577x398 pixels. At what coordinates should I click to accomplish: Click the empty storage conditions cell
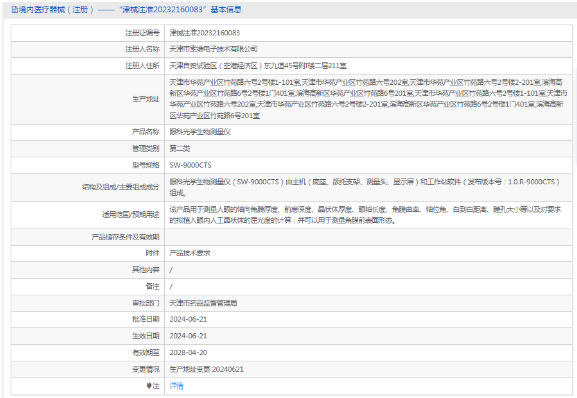tap(368, 237)
